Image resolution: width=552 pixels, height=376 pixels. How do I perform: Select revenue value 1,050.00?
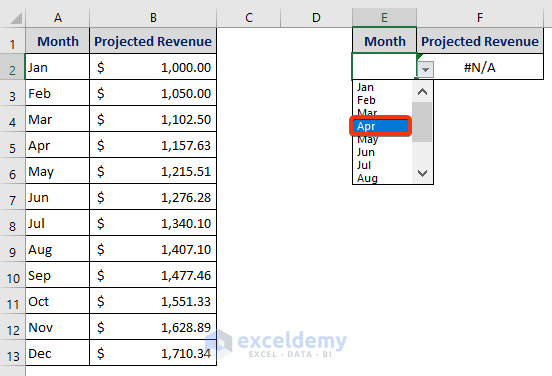(x=153, y=93)
